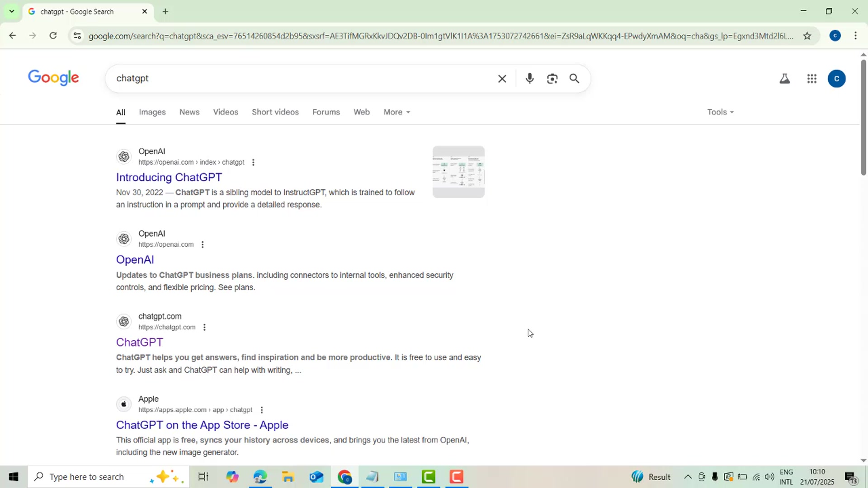
Task: Open options for Introducing ChatGPT result
Action: click(x=253, y=162)
